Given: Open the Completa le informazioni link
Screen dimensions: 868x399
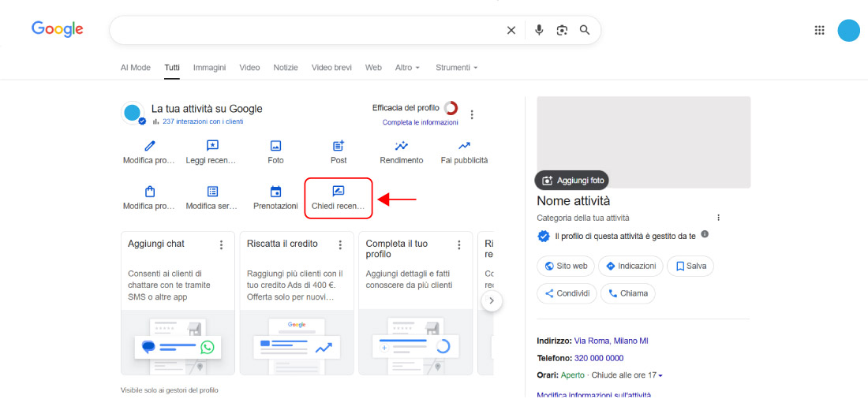Looking at the screenshot, I should coord(420,122).
